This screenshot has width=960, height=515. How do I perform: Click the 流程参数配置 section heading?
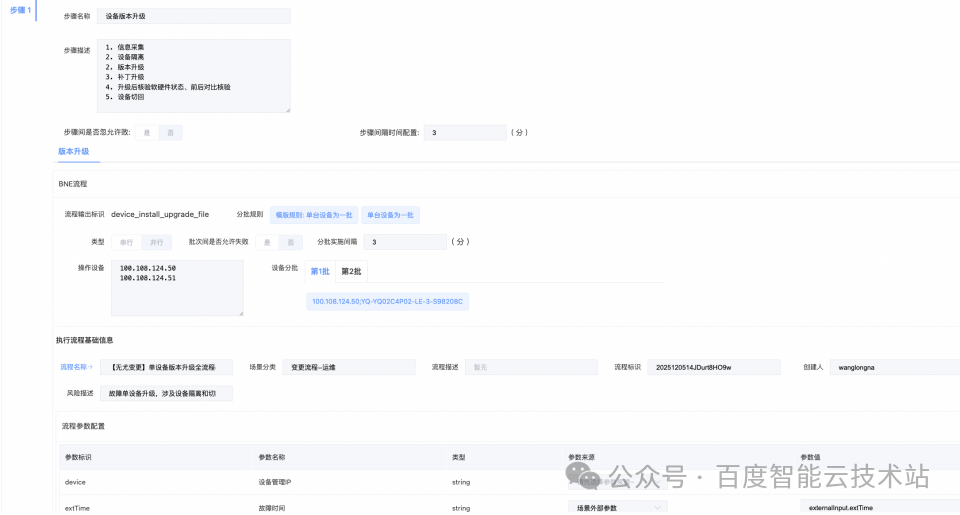tap(83, 426)
